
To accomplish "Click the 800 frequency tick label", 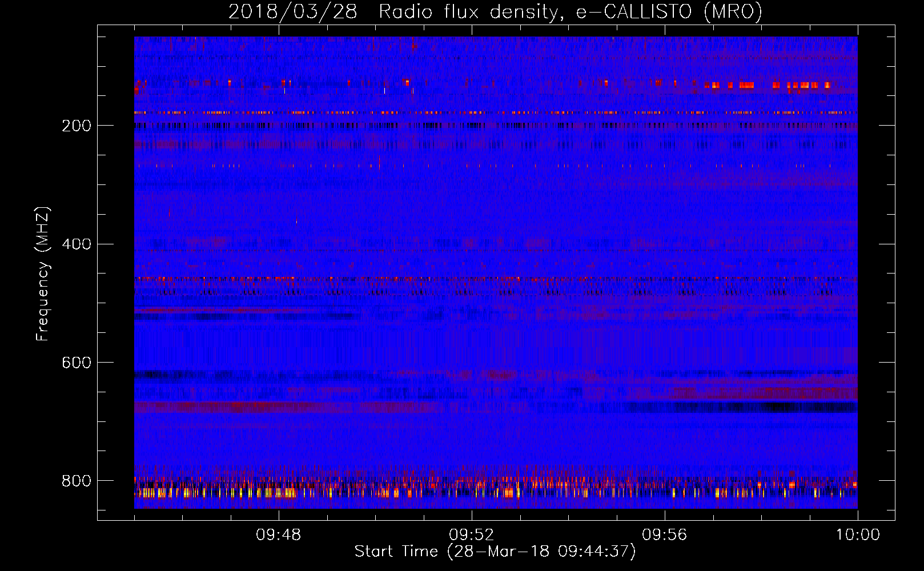I will [77, 481].
